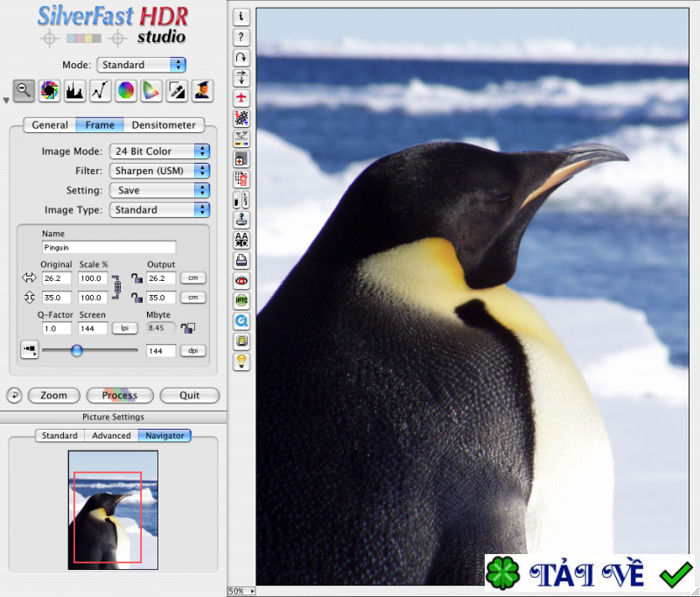Viewport: 700px width, 597px height.
Task: Toggle the output height lock
Action: click(x=136, y=298)
